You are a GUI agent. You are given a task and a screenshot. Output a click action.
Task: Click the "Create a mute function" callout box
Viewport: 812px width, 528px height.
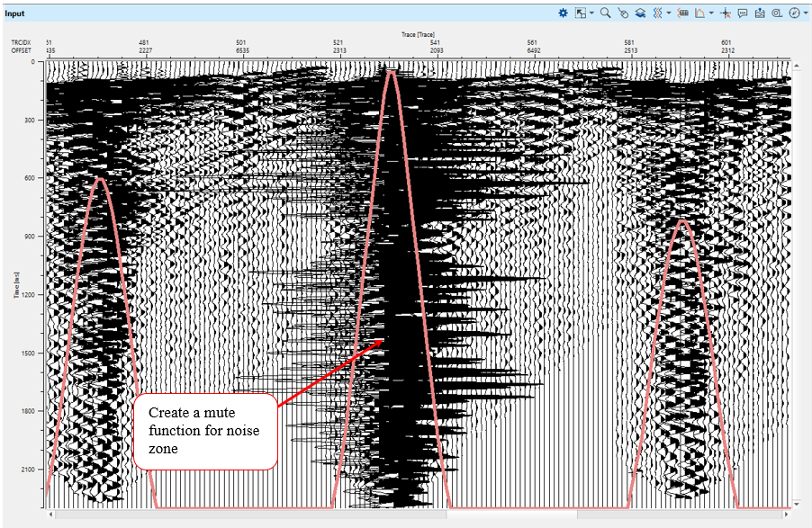coord(205,431)
